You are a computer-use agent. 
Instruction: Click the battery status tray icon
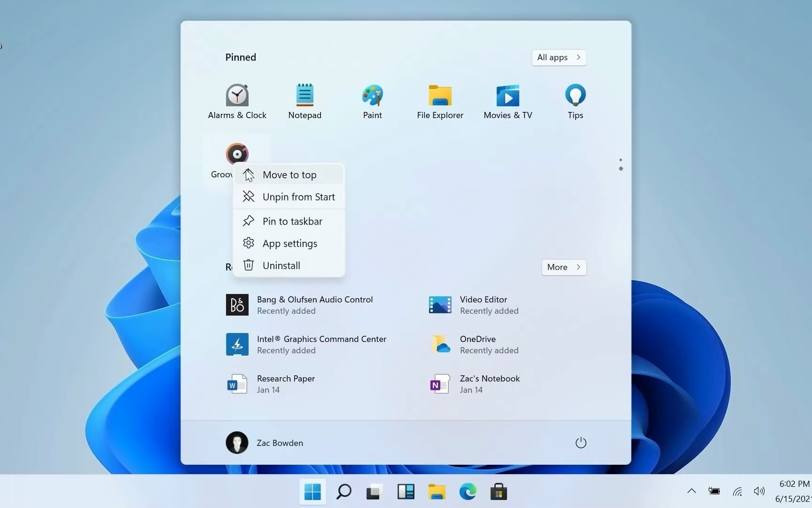coord(714,491)
